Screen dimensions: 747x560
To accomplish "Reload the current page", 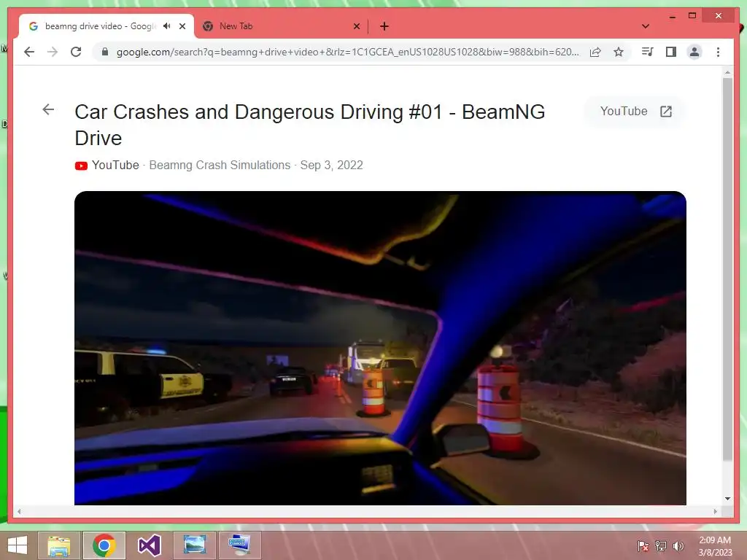I will click(x=76, y=52).
